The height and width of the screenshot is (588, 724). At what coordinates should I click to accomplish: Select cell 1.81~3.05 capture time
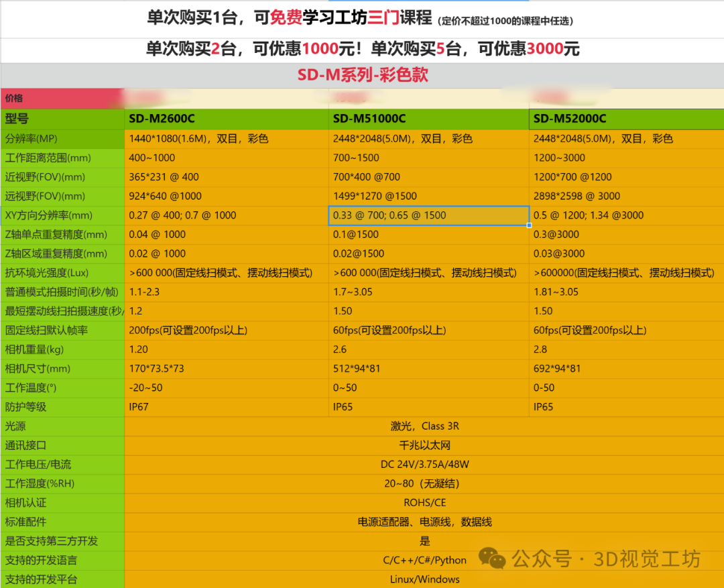click(627, 292)
